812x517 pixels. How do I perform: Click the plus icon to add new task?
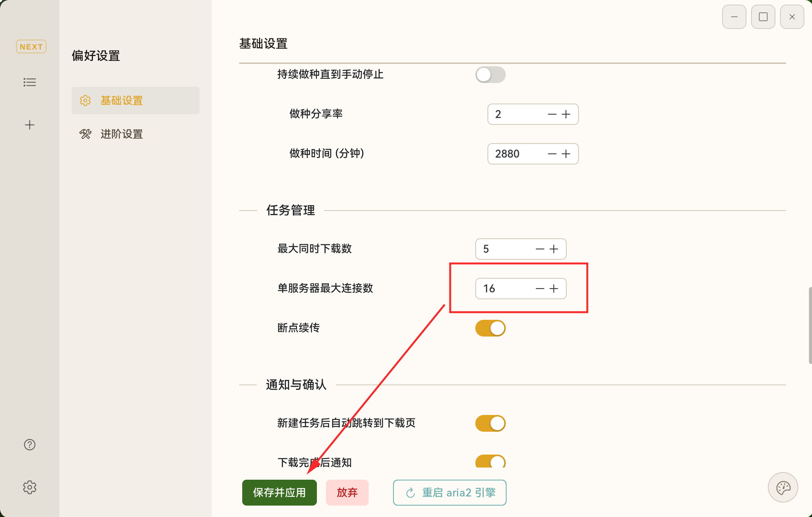pos(30,124)
